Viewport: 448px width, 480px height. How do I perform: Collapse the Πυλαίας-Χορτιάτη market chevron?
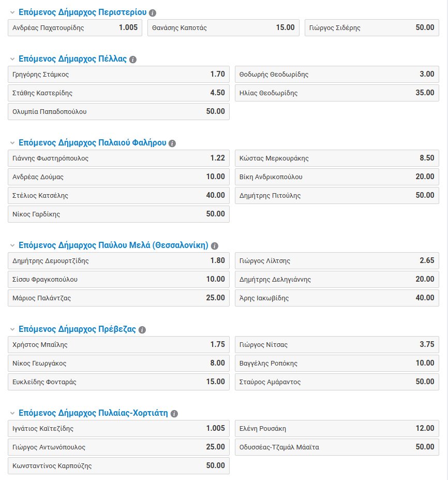coord(12,413)
